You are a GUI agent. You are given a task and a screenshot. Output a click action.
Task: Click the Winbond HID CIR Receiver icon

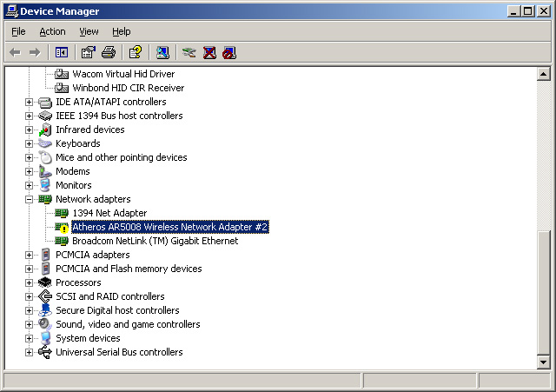click(x=62, y=88)
